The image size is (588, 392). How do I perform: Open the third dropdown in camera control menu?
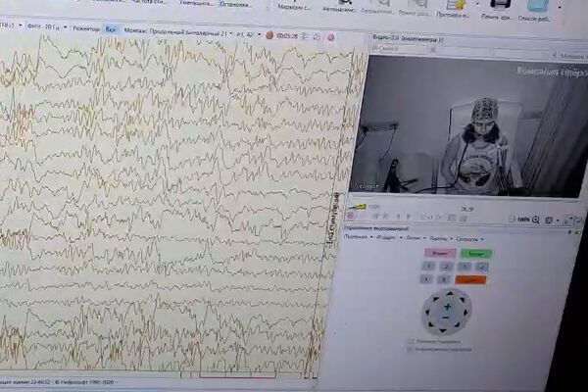pos(416,238)
